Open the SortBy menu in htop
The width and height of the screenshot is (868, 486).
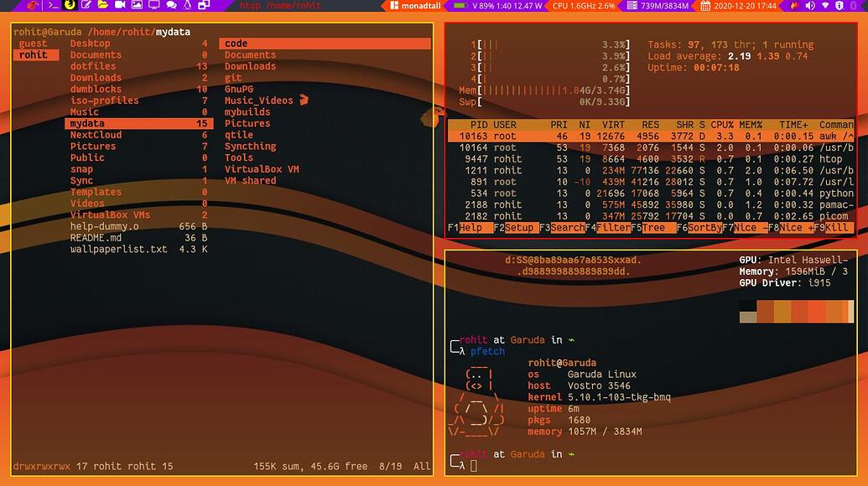[x=701, y=227]
